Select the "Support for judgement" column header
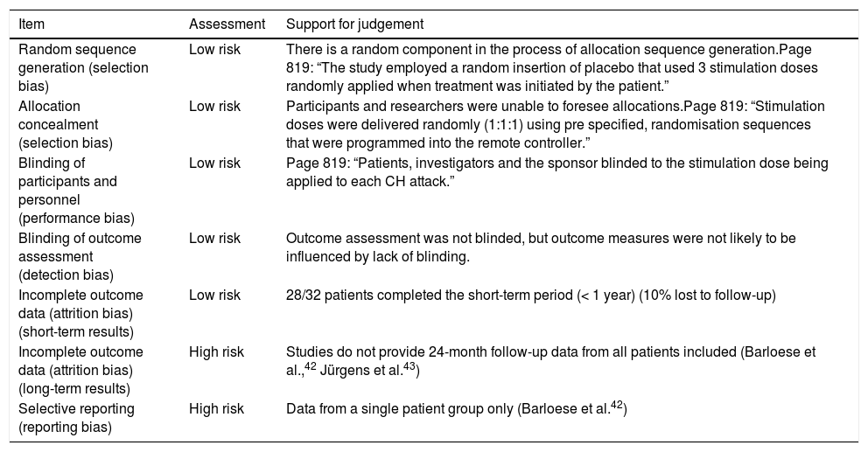The width and height of the screenshot is (868, 452). coord(356,23)
